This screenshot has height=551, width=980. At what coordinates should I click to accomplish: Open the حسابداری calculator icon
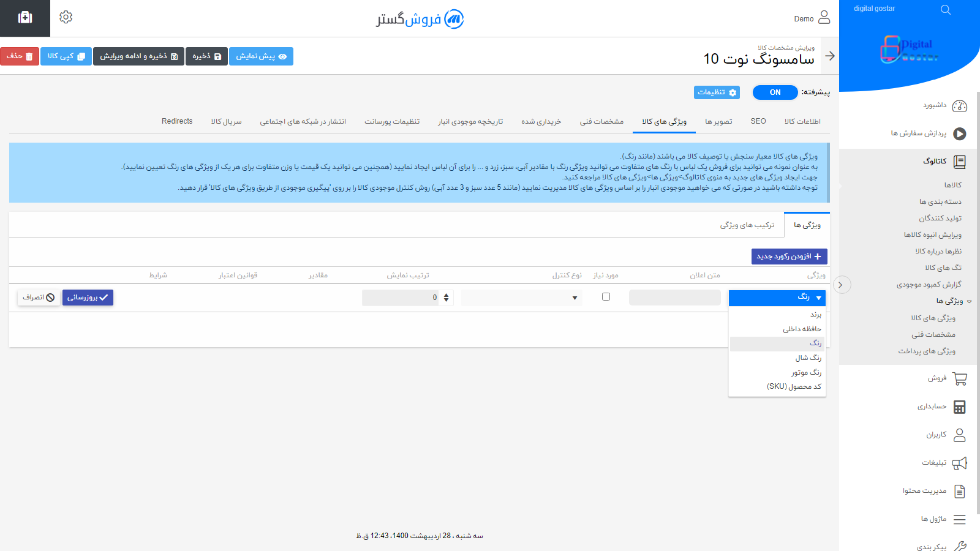pyautogui.click(x=959, y=407)
